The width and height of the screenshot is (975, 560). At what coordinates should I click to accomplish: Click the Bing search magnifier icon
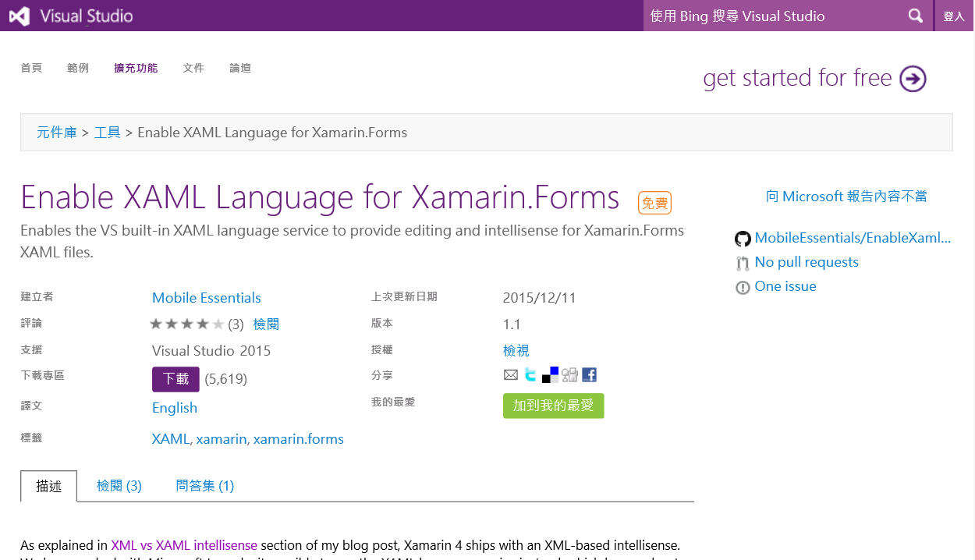[916, 16]
